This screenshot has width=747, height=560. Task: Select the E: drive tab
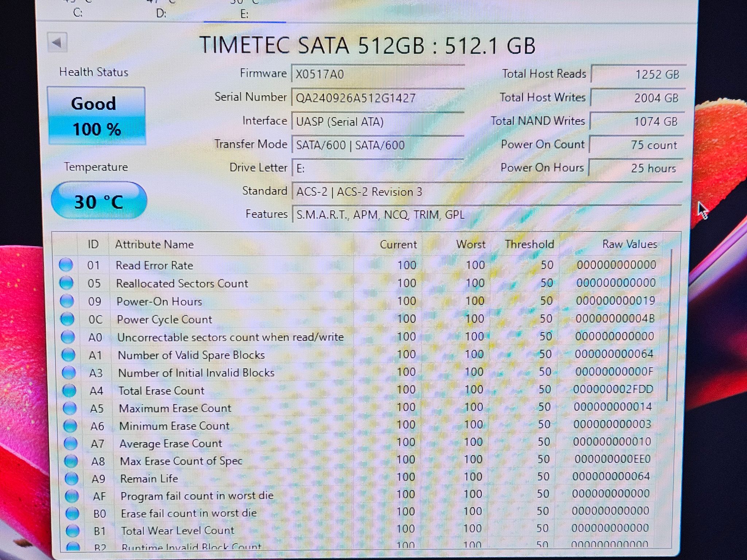pyautogui.click(x=244, y=14)
